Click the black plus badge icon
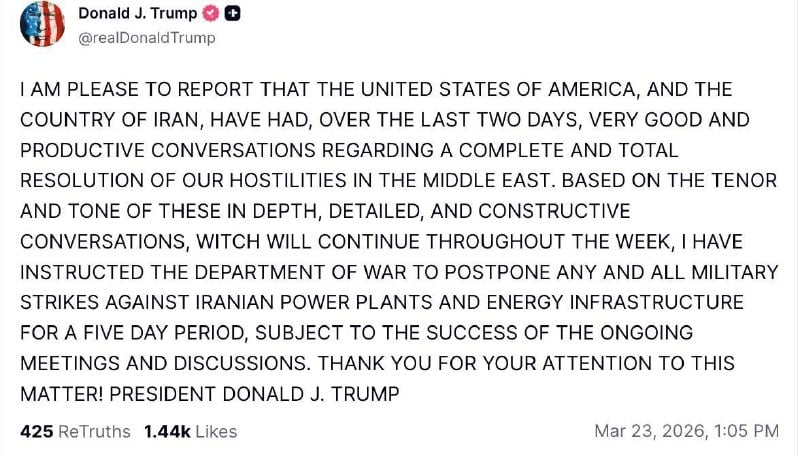This screenshot has width=800, height=456. tap(233, 14)
